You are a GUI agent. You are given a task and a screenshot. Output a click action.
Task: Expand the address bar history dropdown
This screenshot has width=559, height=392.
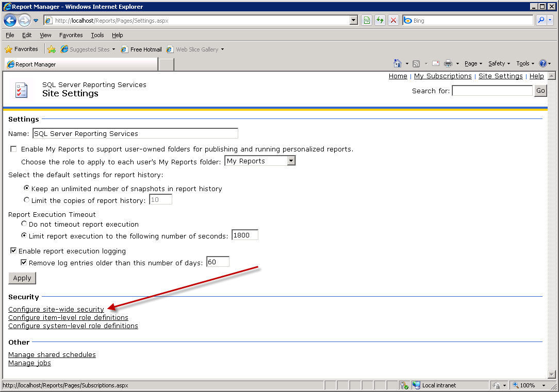pyautogui.click(x=353, y=21)
